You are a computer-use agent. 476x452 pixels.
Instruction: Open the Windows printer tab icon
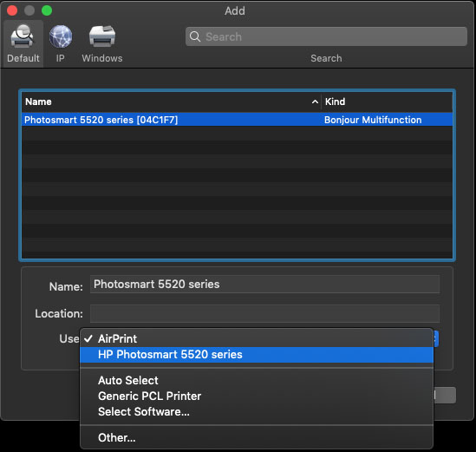(x=102, y=36)
